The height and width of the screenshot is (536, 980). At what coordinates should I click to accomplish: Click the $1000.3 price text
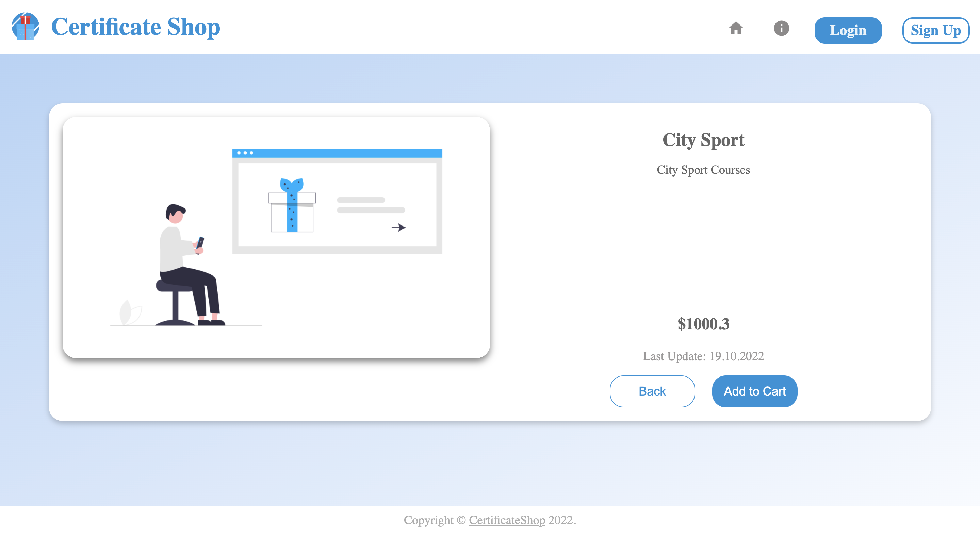pos(703,324)
